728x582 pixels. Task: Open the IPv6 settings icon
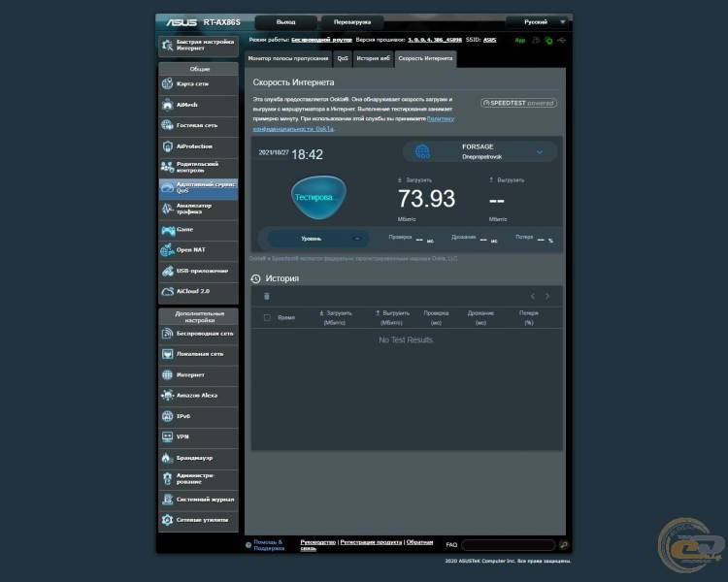pos(167,416)
